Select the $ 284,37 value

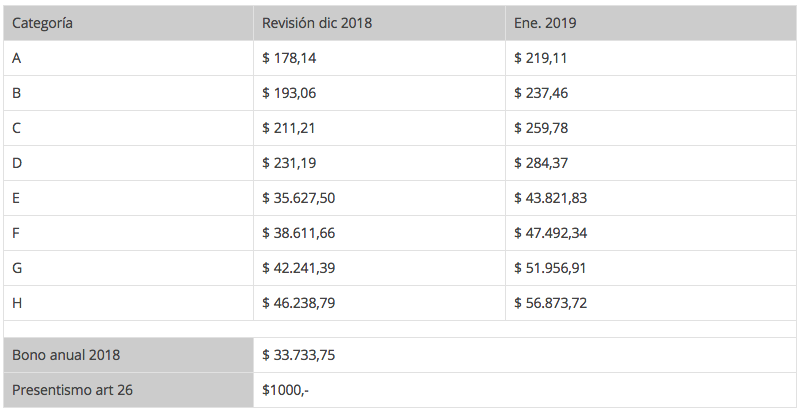(541, 163)
